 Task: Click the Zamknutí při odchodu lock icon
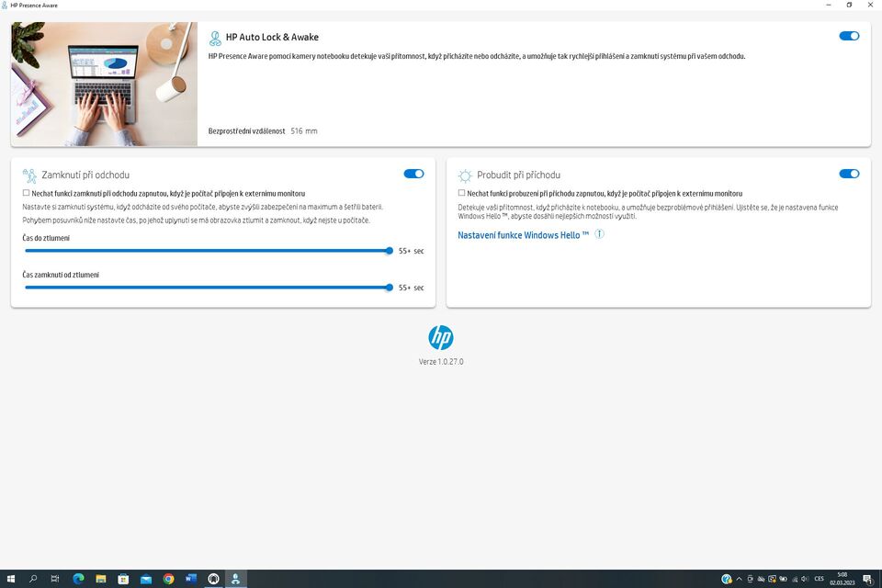[28, 175]
